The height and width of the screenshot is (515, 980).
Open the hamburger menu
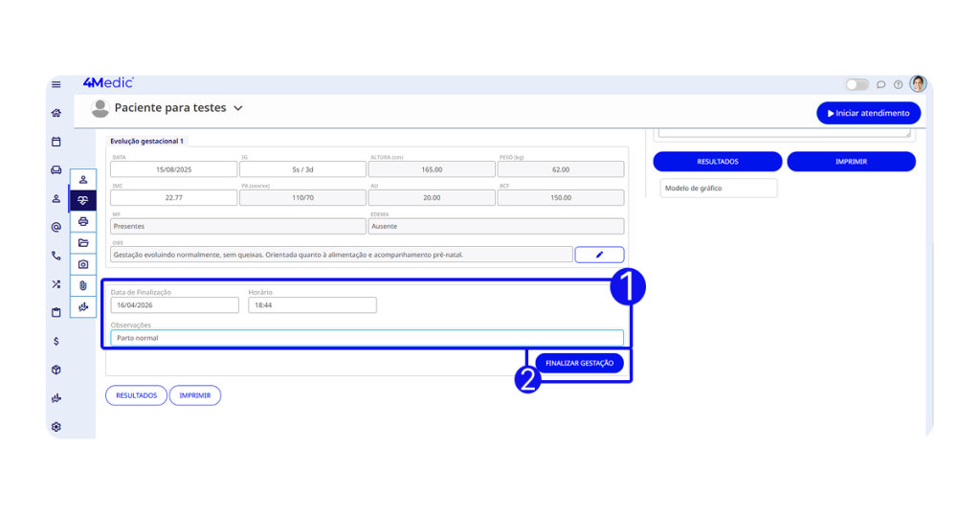[56, 84]
